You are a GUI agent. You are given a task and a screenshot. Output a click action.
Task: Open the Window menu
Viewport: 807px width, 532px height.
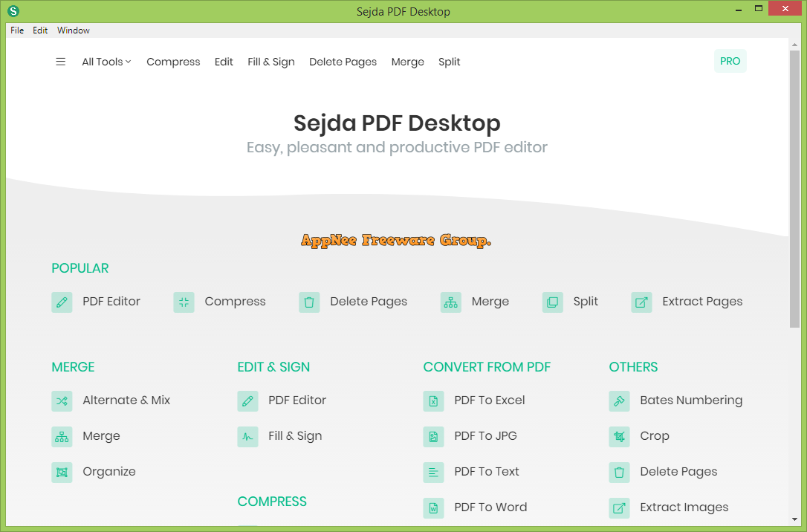73,30
